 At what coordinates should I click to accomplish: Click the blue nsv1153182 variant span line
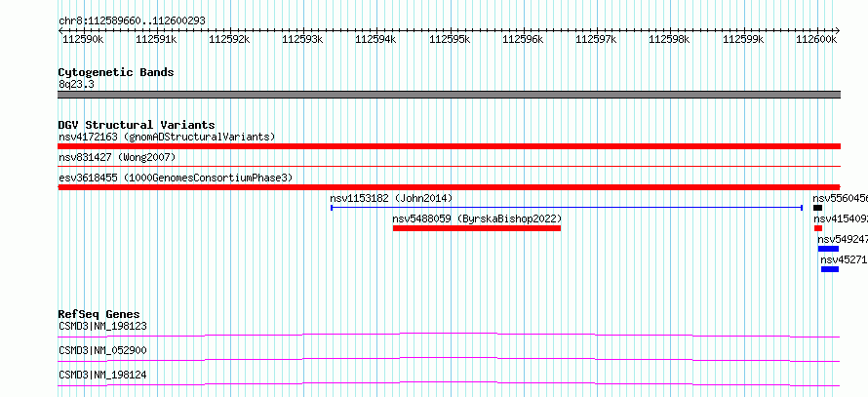click(567, 208)
